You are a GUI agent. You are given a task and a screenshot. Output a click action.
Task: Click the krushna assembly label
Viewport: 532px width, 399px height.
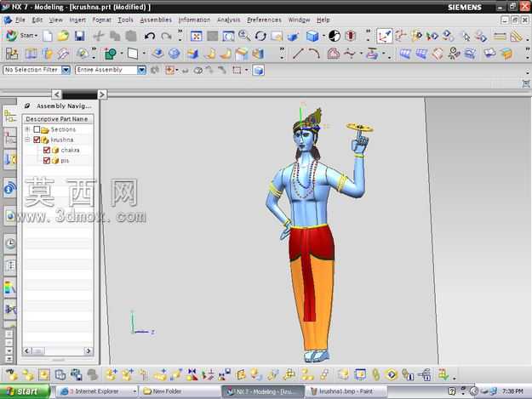[x=62, y=140]
